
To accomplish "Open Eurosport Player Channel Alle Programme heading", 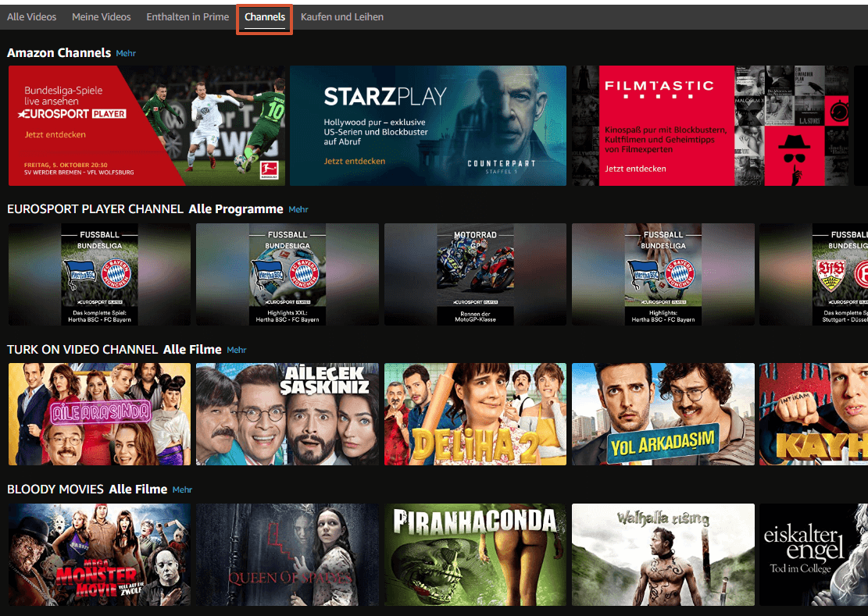I will click(x=145, y=209).
